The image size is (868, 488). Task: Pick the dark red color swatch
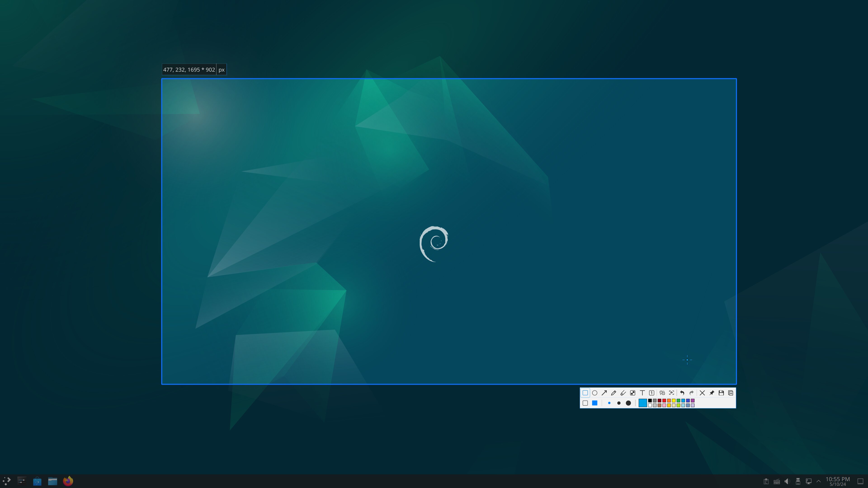659,401
